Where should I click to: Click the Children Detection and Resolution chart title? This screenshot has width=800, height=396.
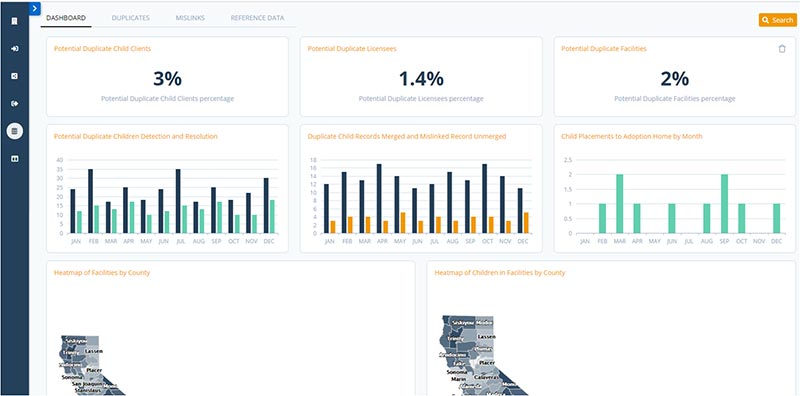point(136,137)
